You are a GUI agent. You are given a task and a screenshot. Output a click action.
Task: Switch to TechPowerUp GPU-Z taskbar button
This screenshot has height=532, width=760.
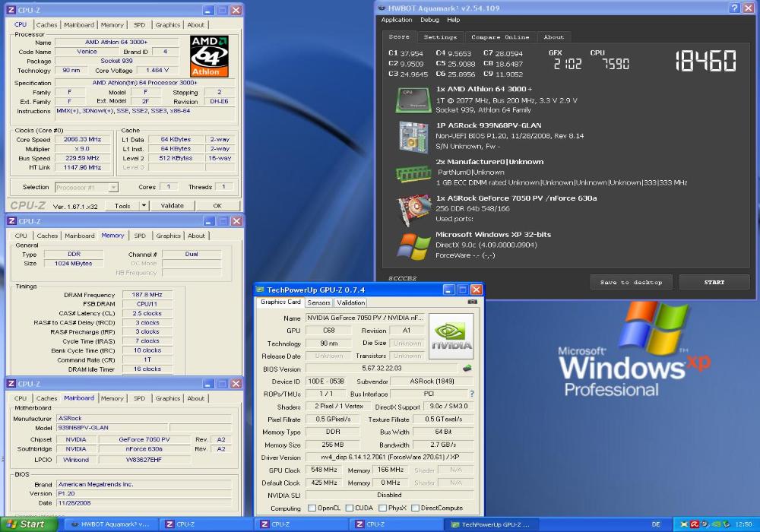pos(492,524)
